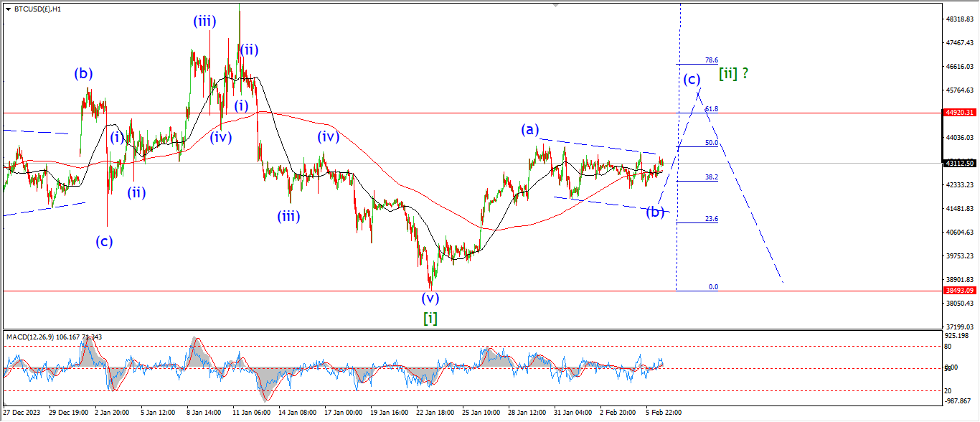
Task: Select the green [i] wave label
Action: coord(430,318)
